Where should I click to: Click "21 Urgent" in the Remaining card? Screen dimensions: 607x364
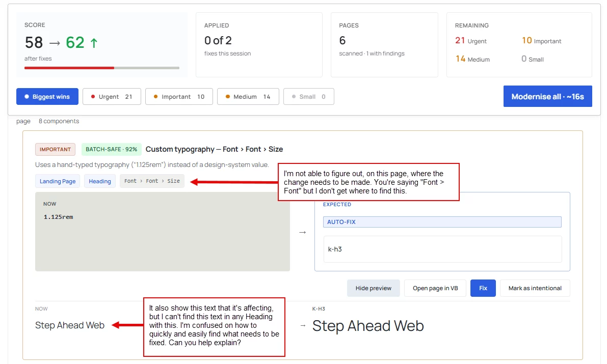pos(471,41)
